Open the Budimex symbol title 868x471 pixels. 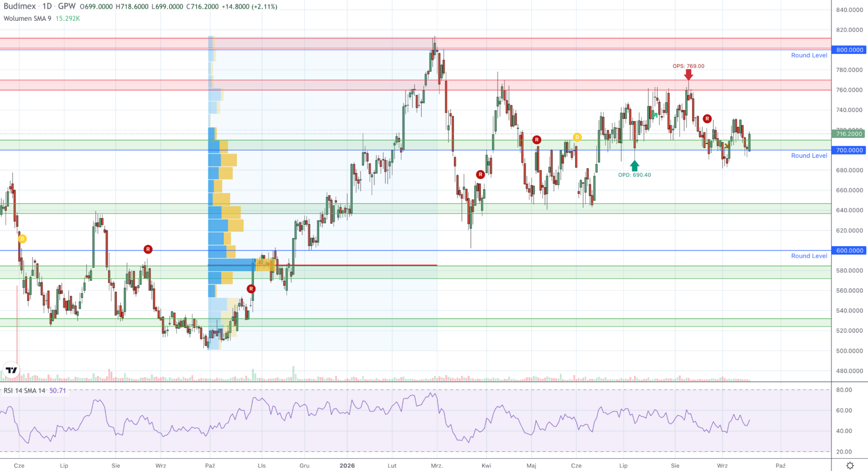(19, 6)
